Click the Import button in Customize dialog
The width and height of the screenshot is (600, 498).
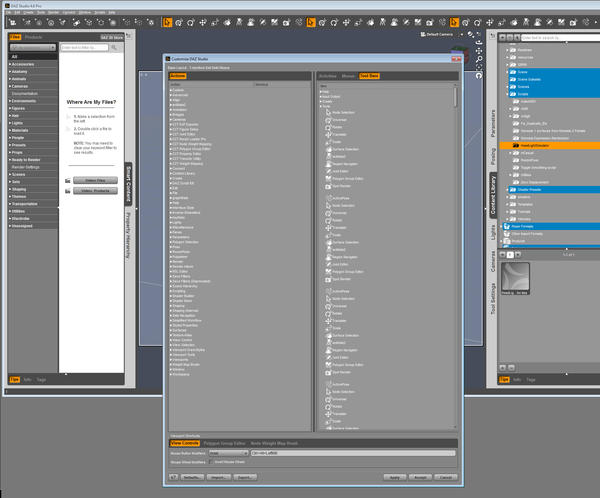(x=218, y=477)
